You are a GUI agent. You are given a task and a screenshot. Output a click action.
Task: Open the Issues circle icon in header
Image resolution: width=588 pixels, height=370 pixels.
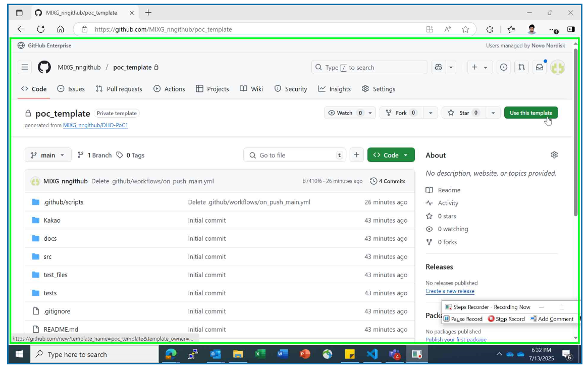[x=504, y=68]
